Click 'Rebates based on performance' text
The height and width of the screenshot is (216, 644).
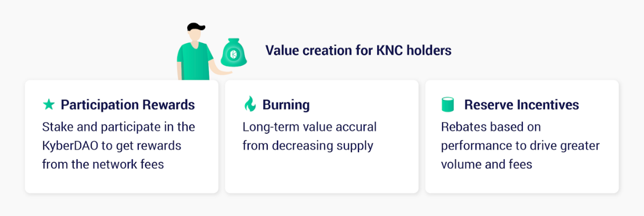coord(520,136)
